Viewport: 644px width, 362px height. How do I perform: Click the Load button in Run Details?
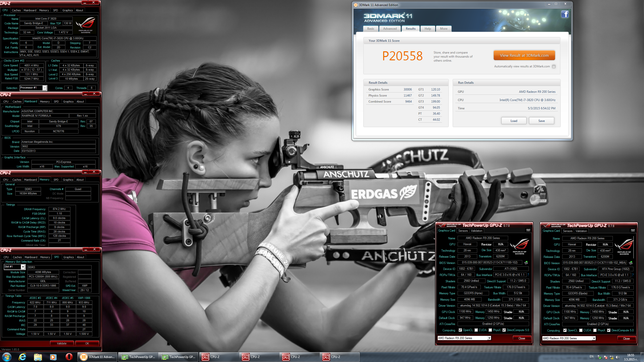pos(514,121)
